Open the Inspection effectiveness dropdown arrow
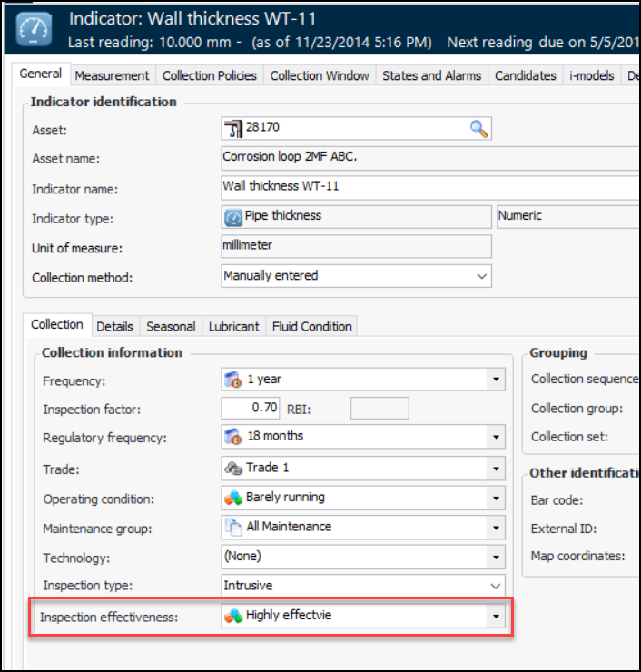Image resolution: width=641 pixels, height=672 pixels. [496, 617]
